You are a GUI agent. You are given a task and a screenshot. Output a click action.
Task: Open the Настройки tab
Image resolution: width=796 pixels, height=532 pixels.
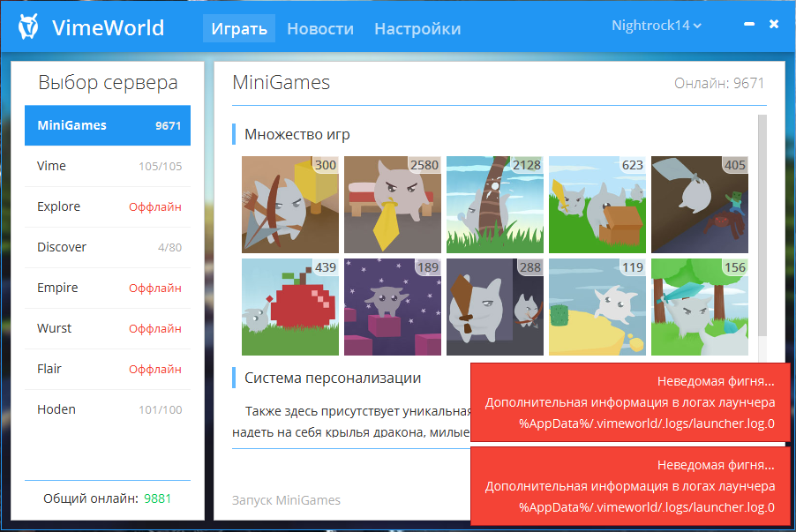click(417, 28)
